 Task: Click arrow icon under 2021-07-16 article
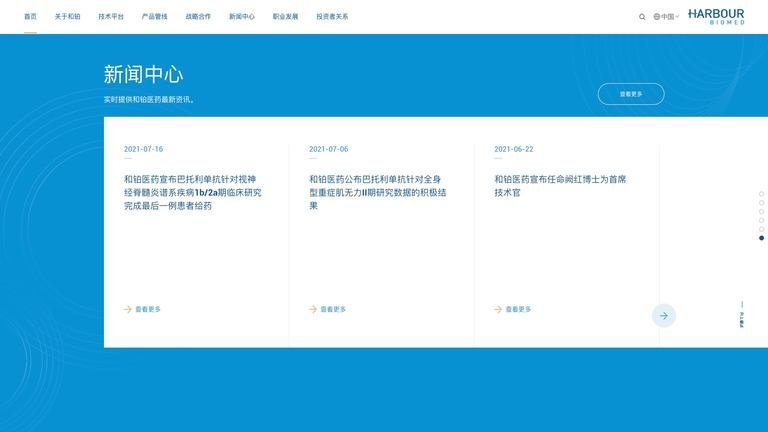(x=128, y=309)
